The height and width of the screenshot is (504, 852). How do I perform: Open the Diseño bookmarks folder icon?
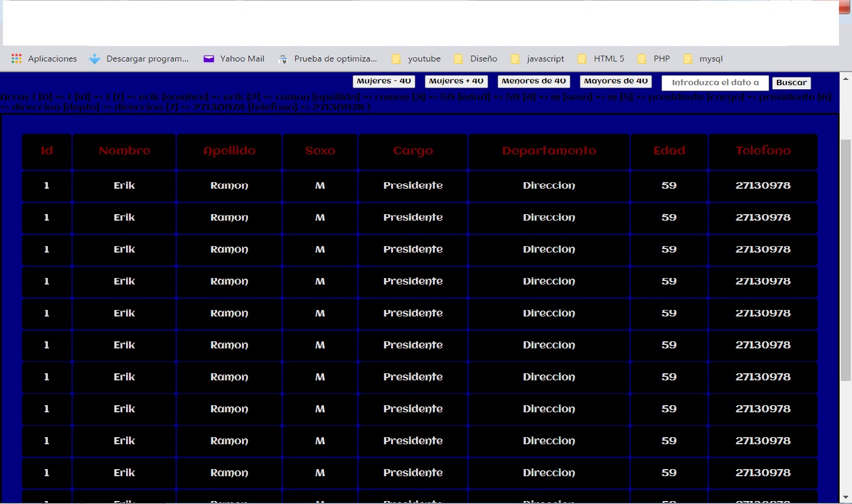pos(459,59)
